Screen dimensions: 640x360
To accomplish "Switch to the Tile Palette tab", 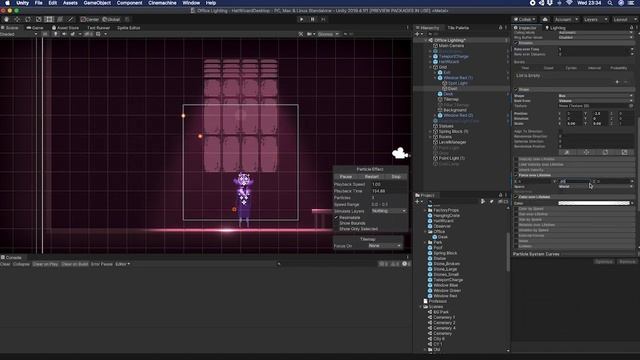I will 458,28.
